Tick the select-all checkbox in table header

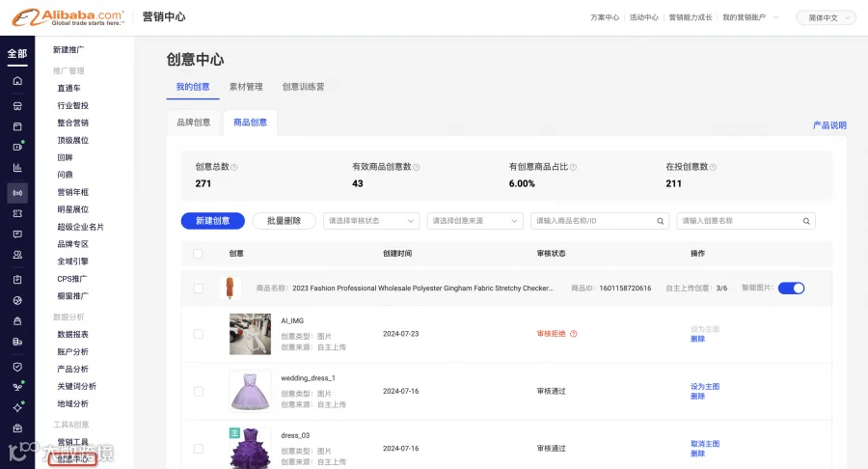198,254
